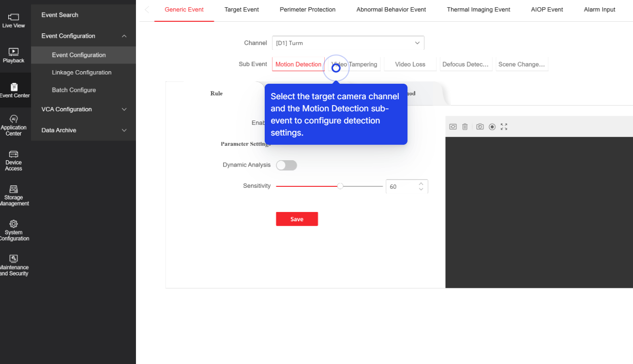Take a snapshot of the camera view
Viewport: 633px width, 364px height.
(x=480, y=126)
